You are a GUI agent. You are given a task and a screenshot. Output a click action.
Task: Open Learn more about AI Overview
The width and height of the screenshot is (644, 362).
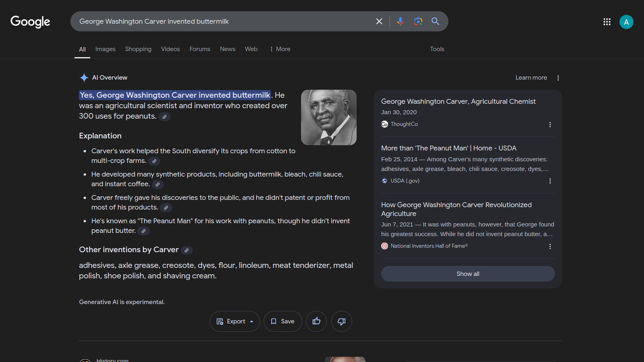531,78
